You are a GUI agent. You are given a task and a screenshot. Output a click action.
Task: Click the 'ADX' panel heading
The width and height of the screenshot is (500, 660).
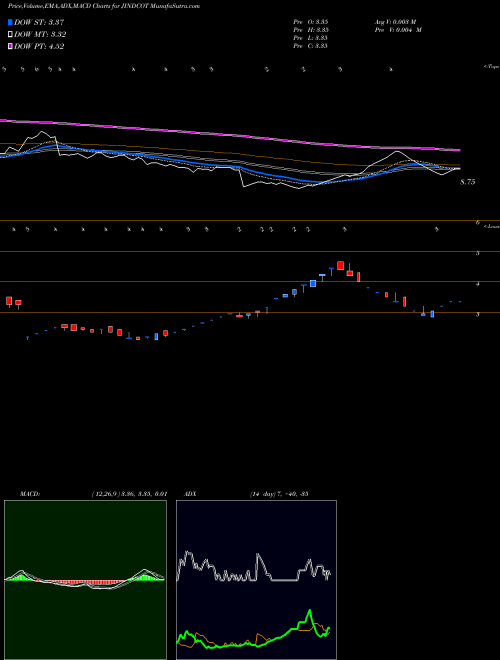click(x=190, y=494)
